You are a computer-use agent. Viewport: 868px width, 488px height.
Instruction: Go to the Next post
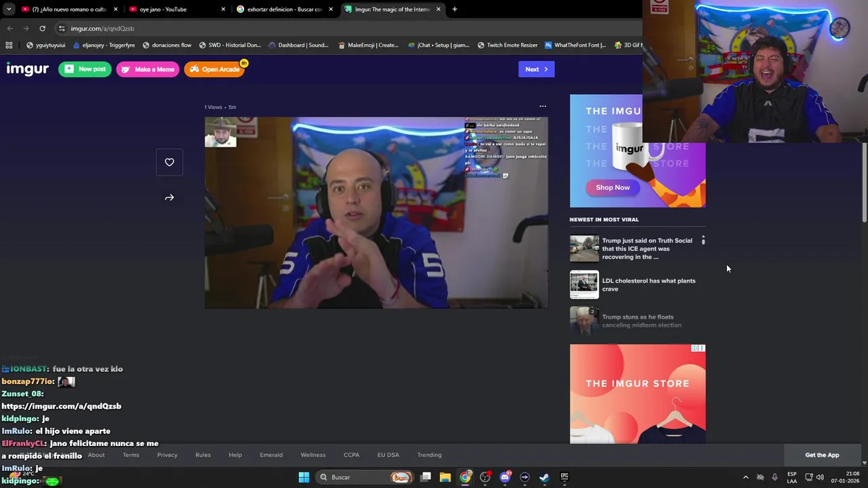pyautogui.click(x=536, y=69)
